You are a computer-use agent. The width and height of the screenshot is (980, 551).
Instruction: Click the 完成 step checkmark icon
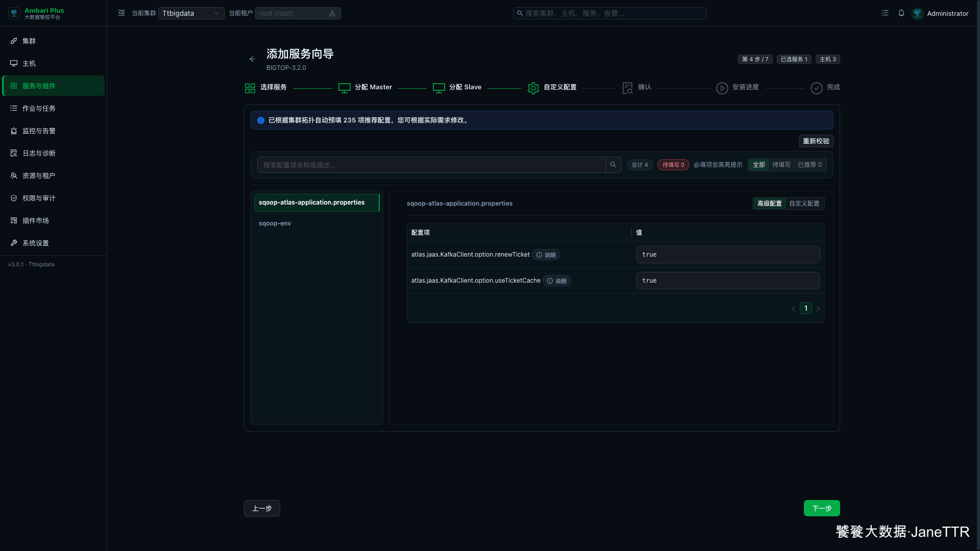[x=817, y=88]
